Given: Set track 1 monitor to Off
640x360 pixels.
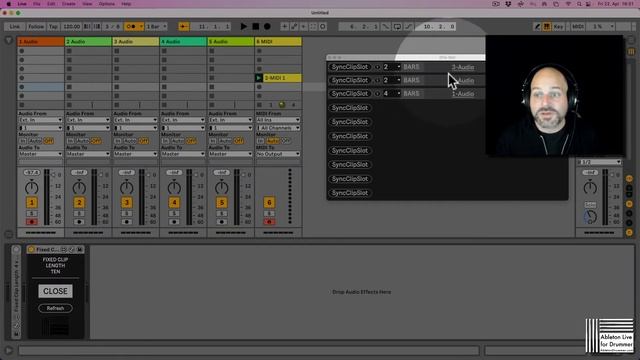Looking at the screenshot, I should click(x=49, y=141).
